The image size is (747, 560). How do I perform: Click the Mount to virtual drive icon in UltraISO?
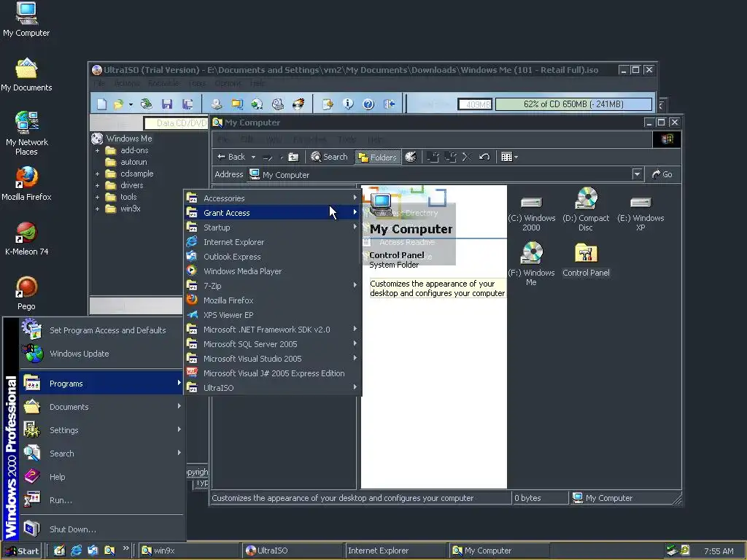[x=278, y=104]
